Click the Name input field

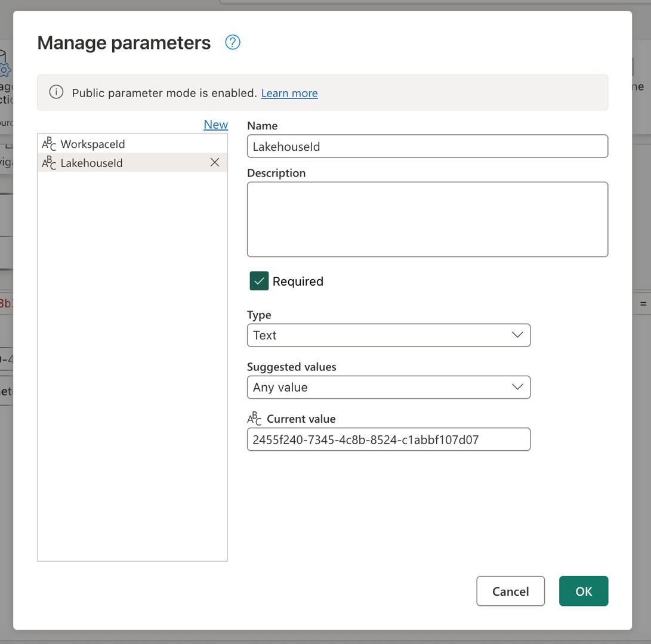pyautogui.click(x=427, y=146)
